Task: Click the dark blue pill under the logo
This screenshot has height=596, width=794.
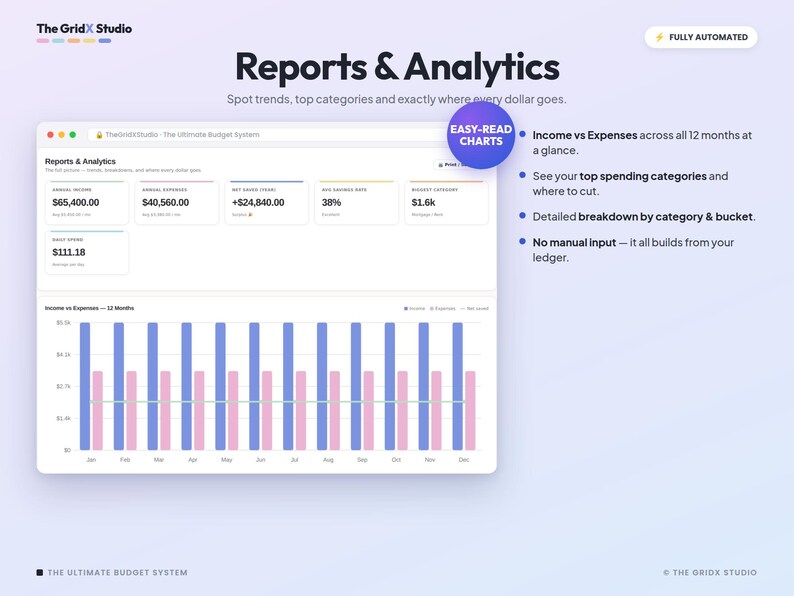Action: point(105,41)
